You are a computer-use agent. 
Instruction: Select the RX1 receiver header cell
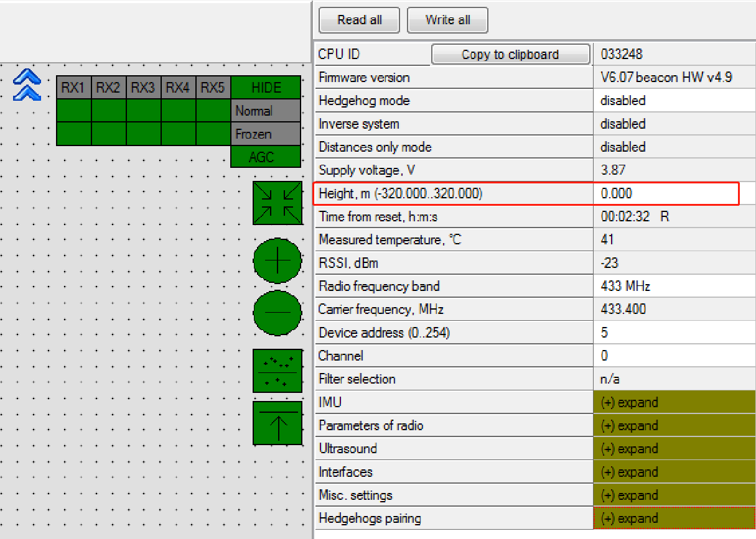point(73,88)
